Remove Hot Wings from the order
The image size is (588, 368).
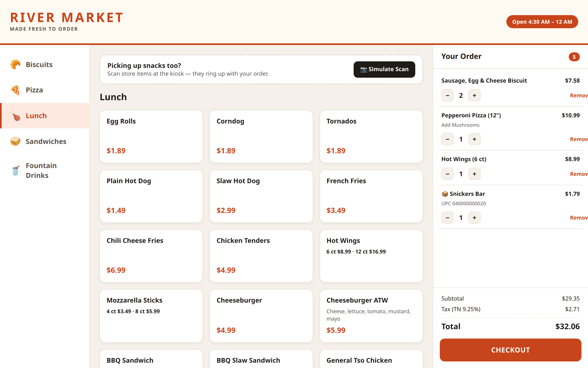pyautogui.click(x=579, y=174)
